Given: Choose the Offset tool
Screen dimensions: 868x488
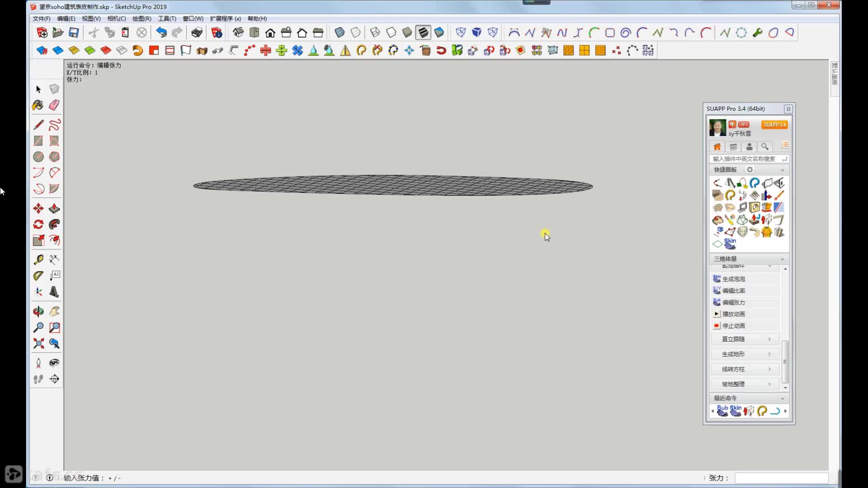Looking at the screenshot, I should tap(54, 240).
